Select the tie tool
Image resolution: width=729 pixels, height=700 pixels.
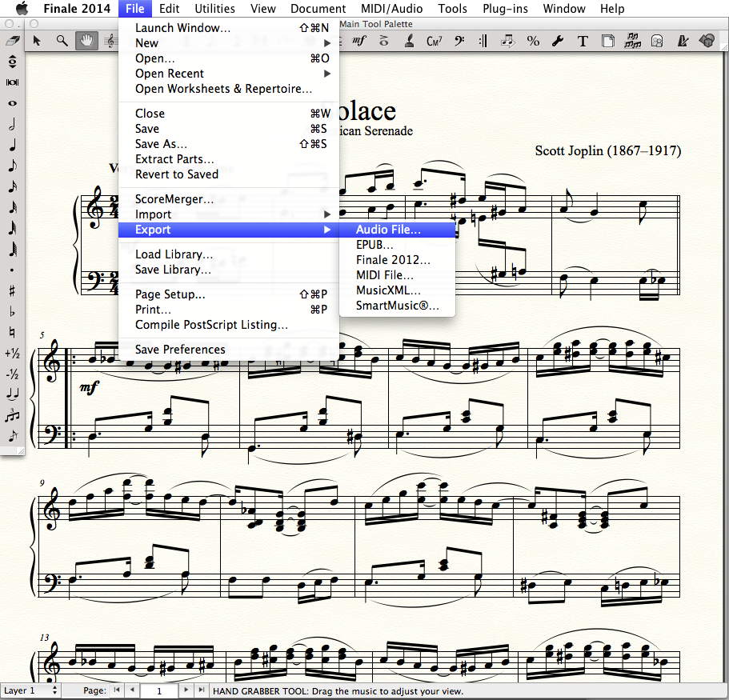coord(13,394)
